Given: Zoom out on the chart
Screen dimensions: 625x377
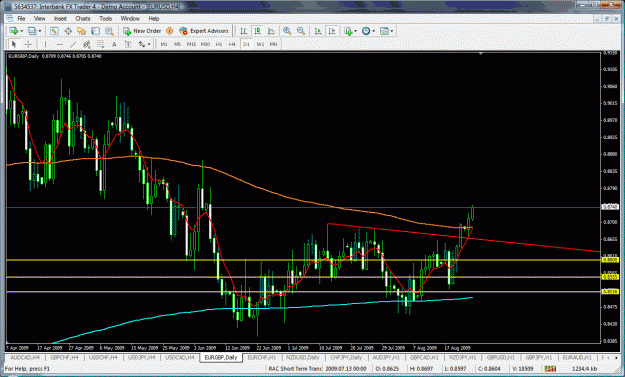Looking at the screenshot, I should point(301,31).
